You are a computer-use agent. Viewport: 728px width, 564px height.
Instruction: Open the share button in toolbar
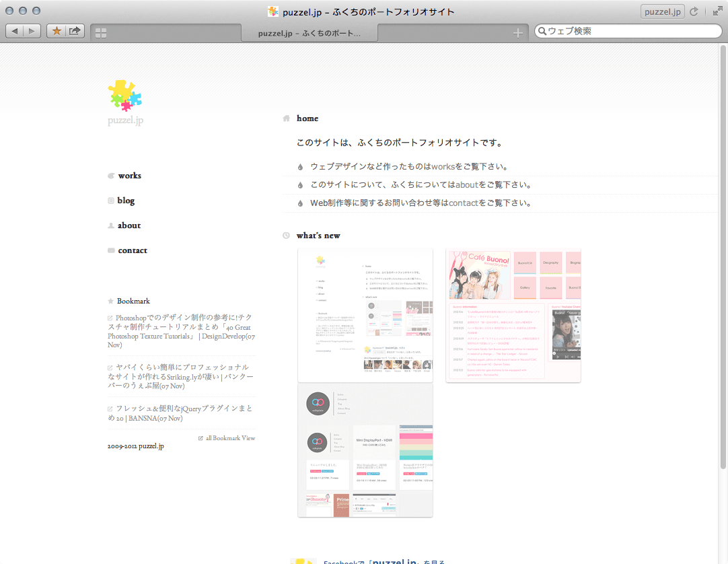pos(75,30)
